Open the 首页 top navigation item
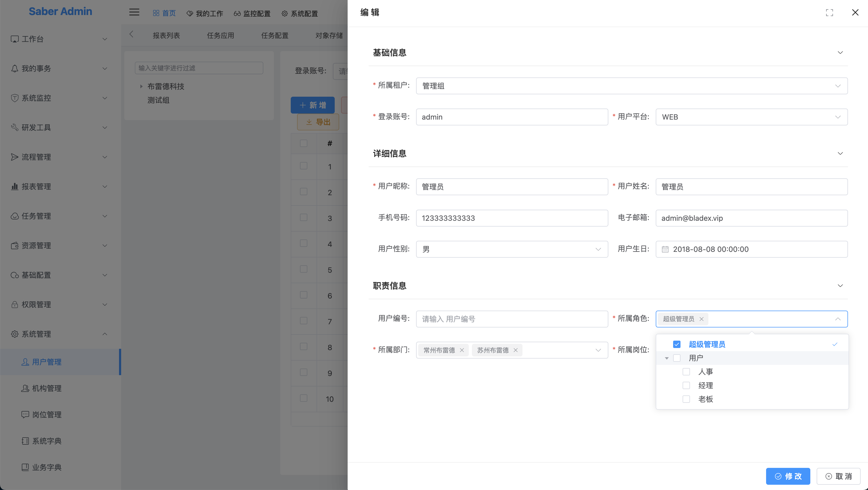 pos(164,13)
